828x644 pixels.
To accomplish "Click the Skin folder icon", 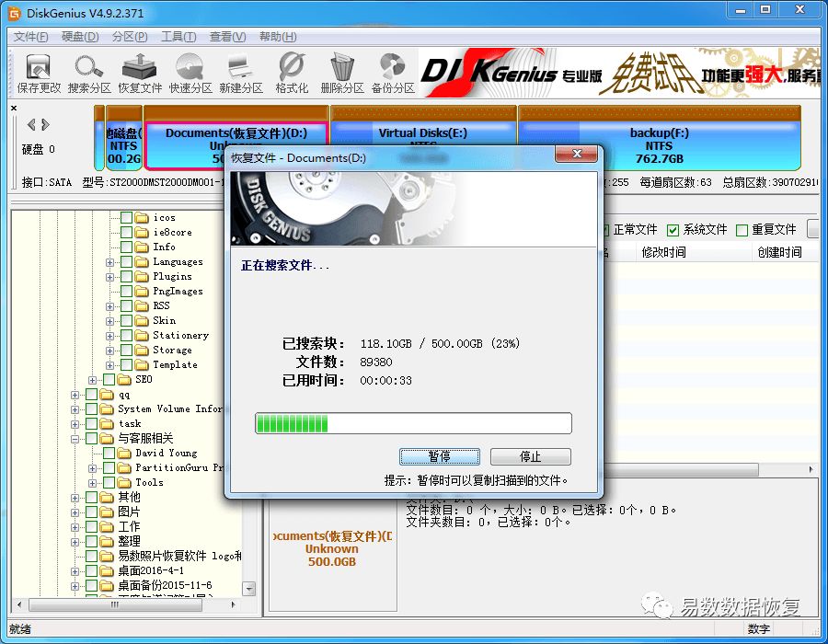I will 141,320.
